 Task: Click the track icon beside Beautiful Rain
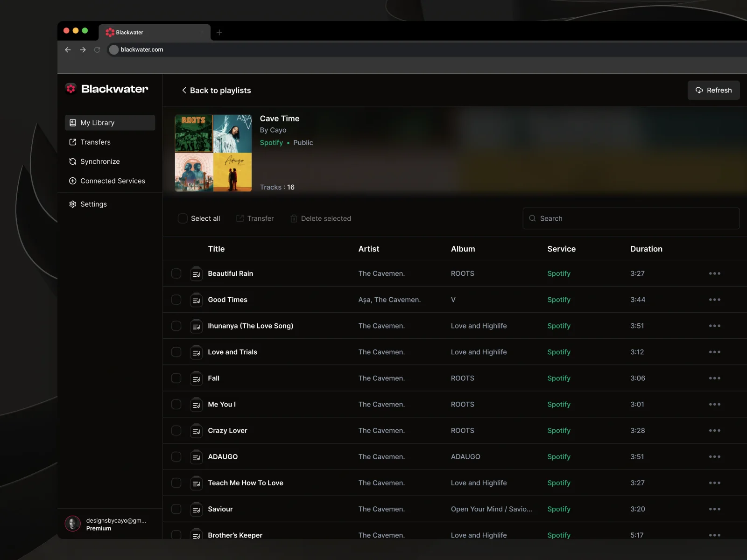(196, 273)
